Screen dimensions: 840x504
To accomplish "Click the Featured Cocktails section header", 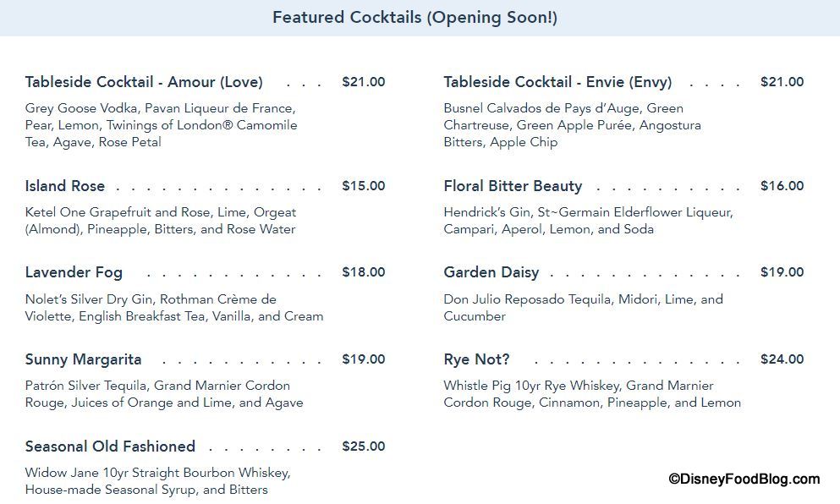I will [x=415, y=18].
